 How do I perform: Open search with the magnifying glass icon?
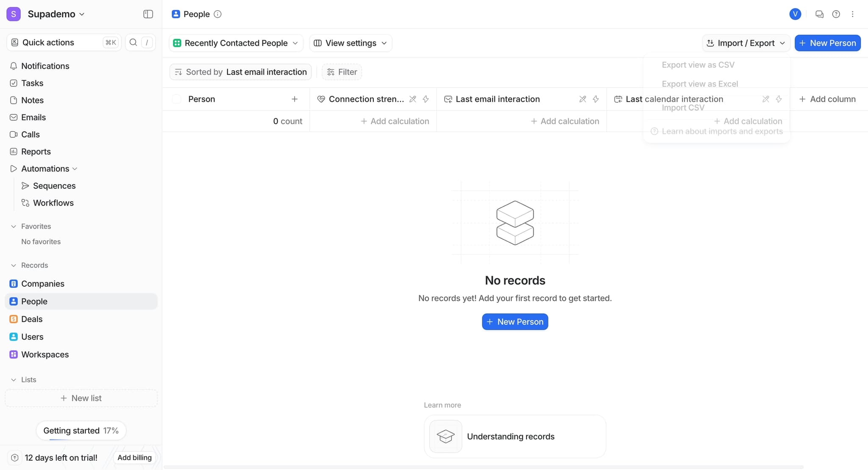tap(133, 42)
